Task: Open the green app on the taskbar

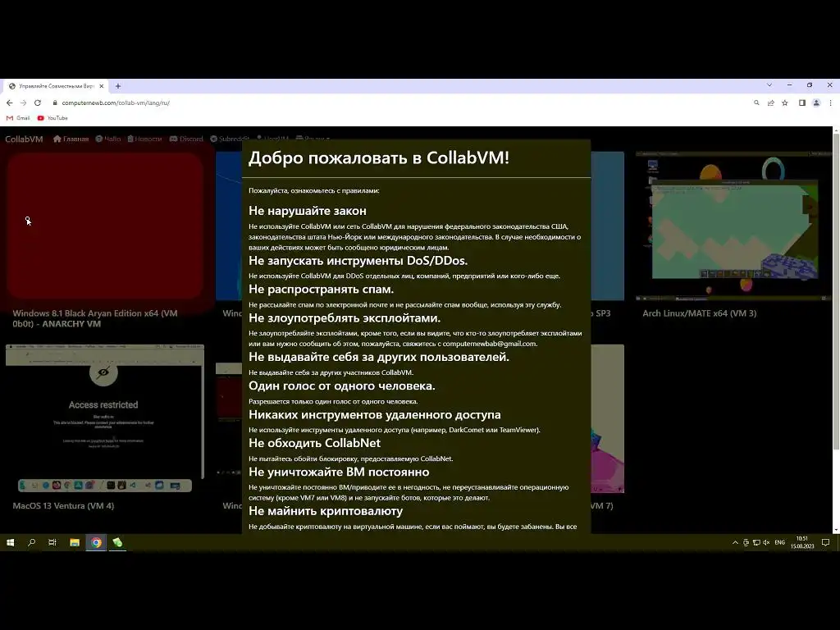Action: pos(117,543)
